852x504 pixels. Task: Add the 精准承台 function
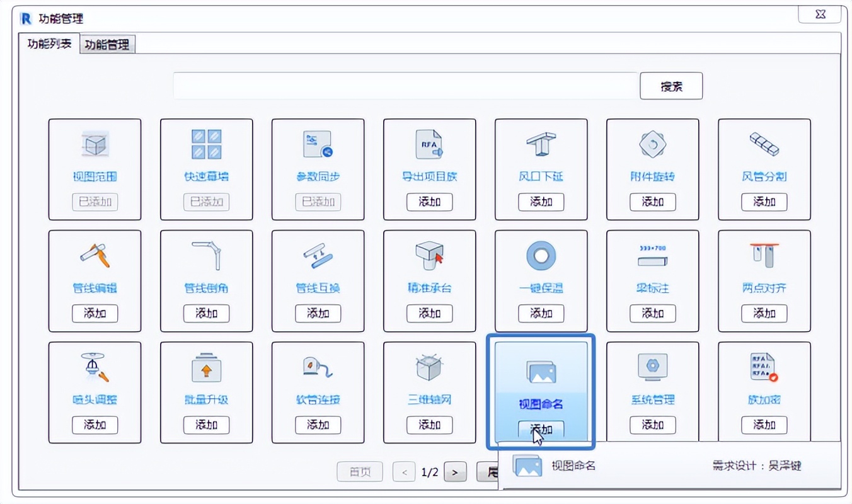[x=429, y=313]
